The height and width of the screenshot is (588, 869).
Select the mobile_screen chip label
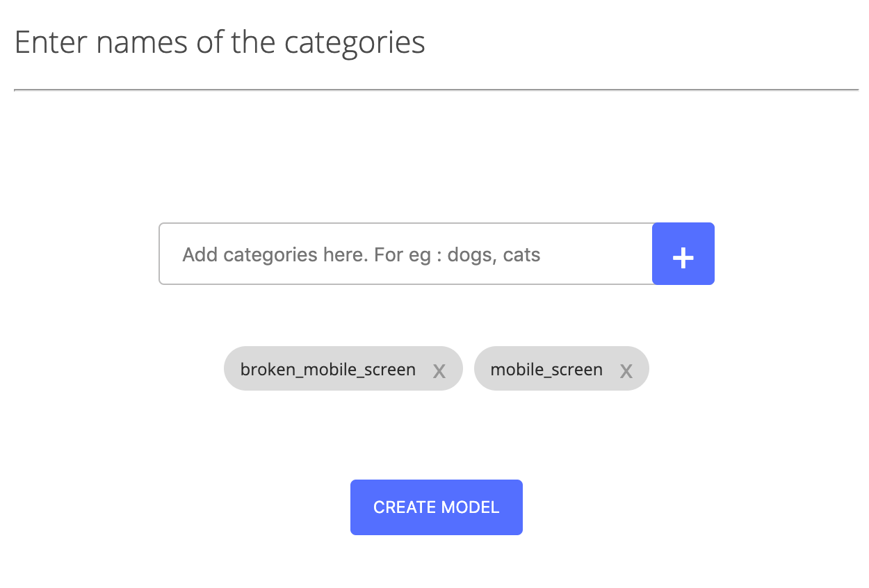[546, 369]
